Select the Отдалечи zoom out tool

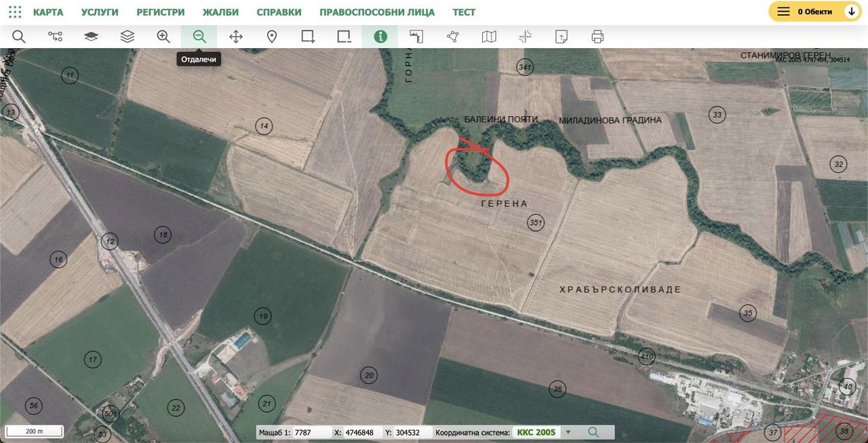(199, 37)
